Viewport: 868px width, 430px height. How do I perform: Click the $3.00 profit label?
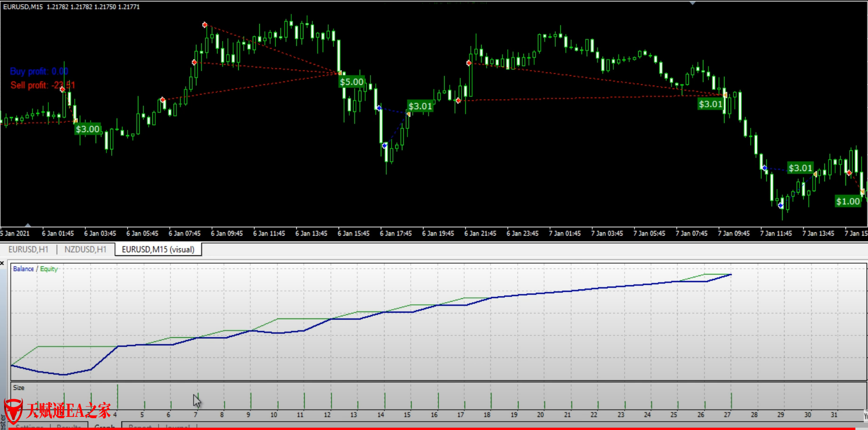pyautogui.click(x=88, y=129)
